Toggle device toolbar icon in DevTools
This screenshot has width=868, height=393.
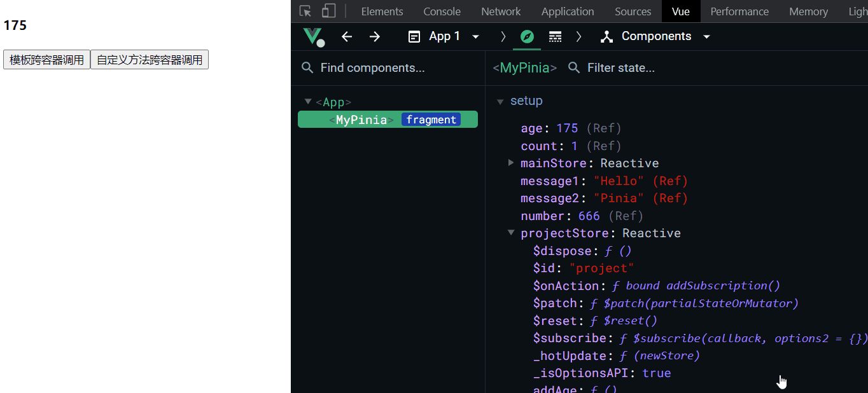(328, 11)
